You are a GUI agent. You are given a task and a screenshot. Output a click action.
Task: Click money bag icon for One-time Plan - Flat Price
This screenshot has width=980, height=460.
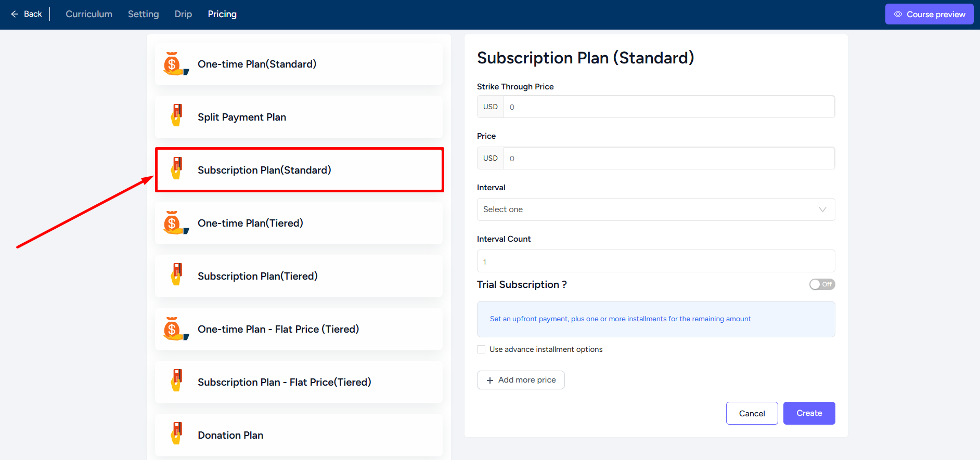tap(176, 328)
